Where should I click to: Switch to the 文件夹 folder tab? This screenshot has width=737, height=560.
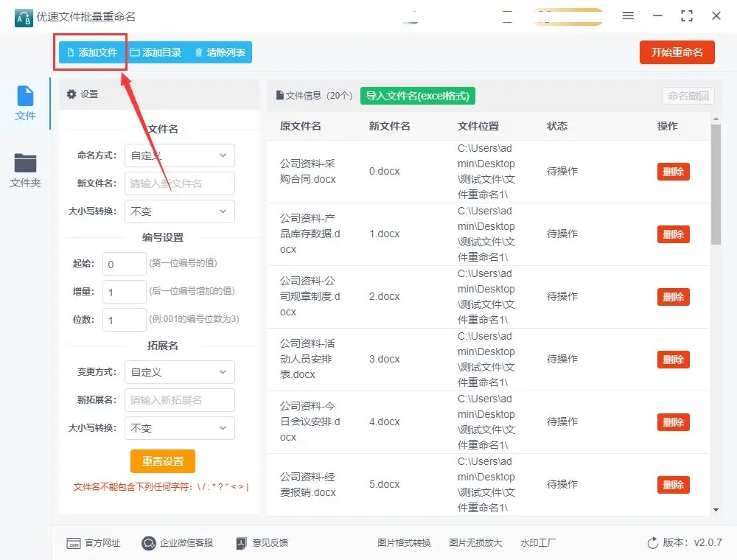(x=25, y=170)
